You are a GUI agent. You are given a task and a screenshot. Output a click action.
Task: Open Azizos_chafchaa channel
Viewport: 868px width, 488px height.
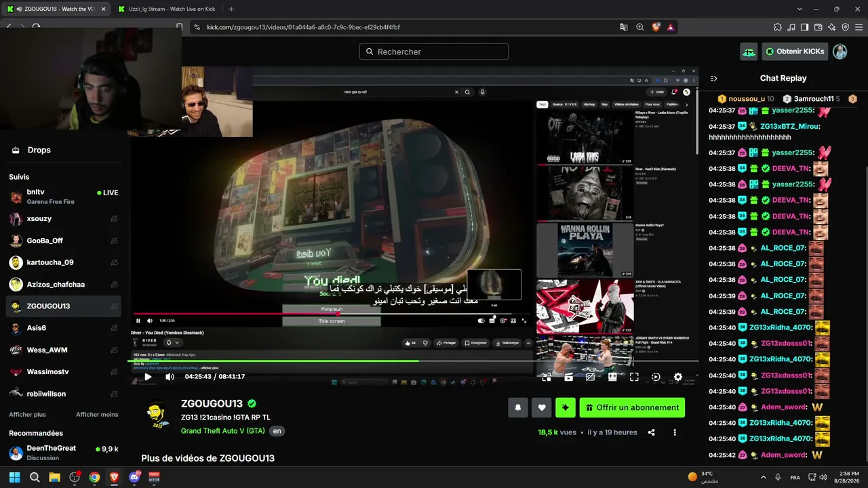coord(64,285)
